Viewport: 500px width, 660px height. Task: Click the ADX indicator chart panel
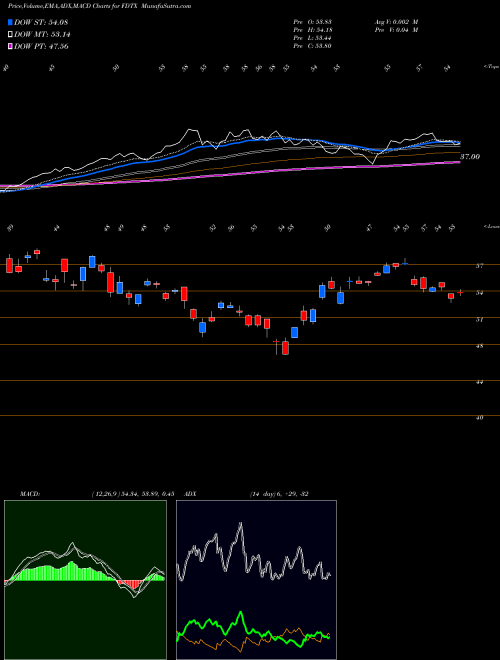(256, 580)
